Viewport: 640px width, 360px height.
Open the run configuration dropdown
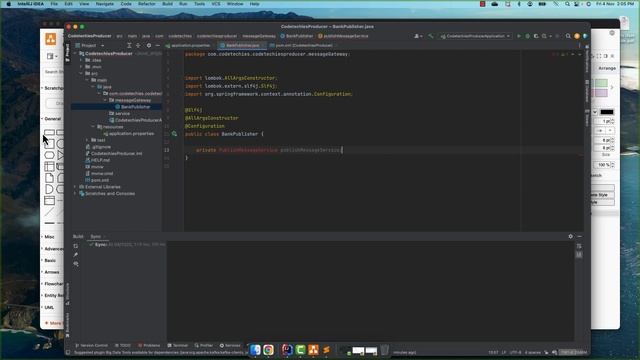[475, 36]
